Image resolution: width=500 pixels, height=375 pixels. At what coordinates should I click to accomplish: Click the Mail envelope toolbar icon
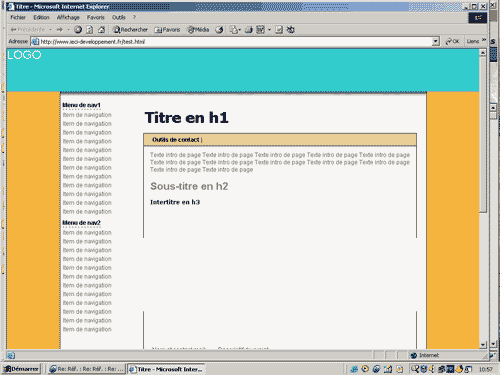click(x=234, y=30)
